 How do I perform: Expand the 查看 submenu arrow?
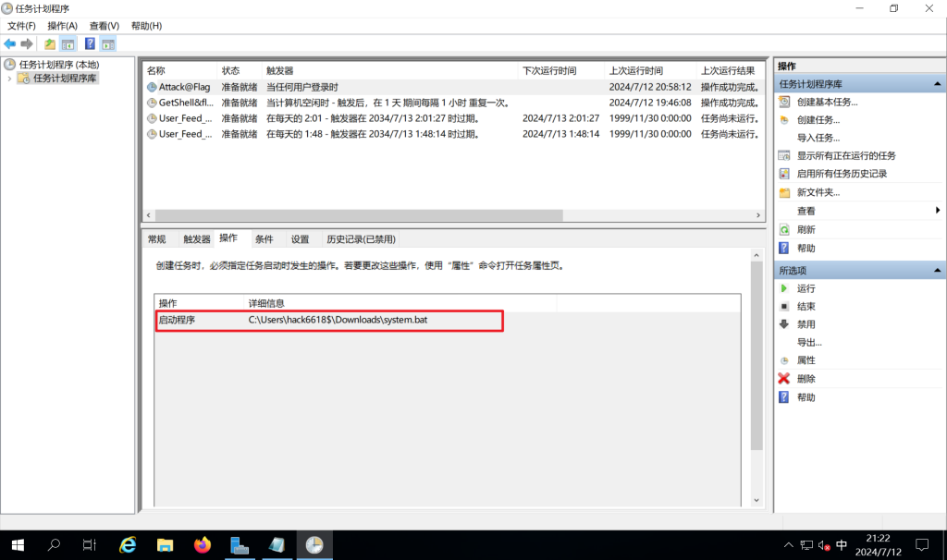pos(938,211)
